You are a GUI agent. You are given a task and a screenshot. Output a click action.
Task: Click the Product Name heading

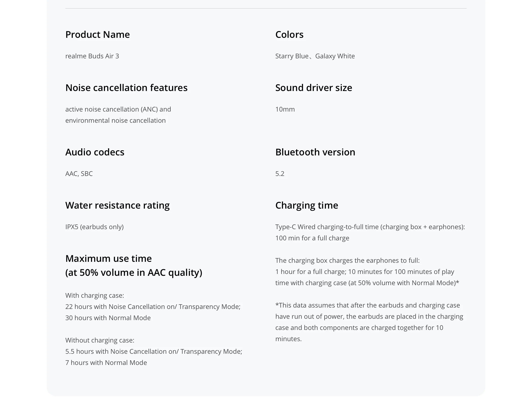pyautogui.click(x=97, y=35)
